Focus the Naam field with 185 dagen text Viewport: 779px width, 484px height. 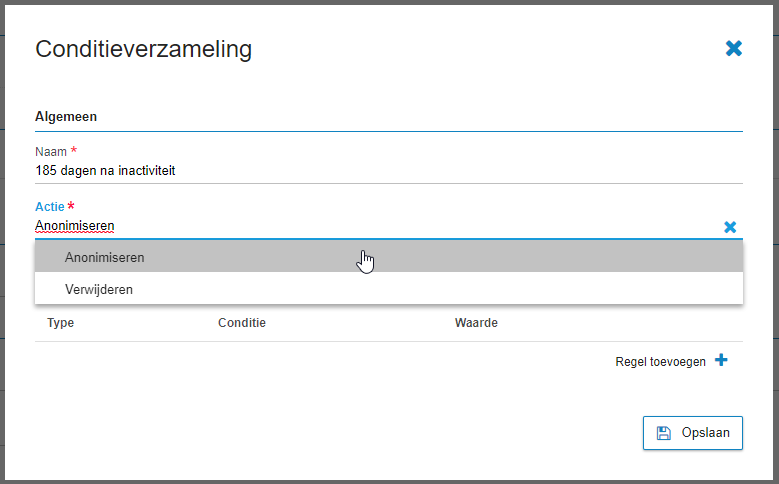(x=389, y=170)
